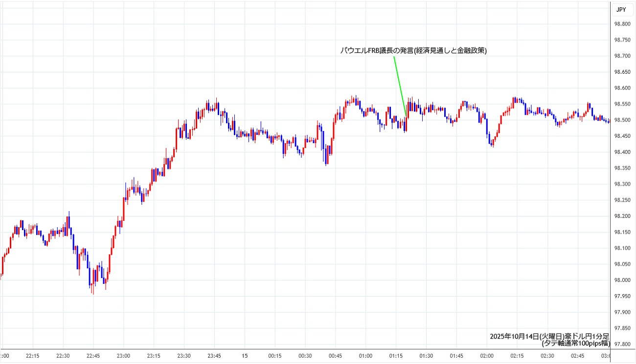636x364 pixels.
Task: Click the タテ軸通常100pips幅 note text
Action: pyautogui.click(x=575, y=343)
